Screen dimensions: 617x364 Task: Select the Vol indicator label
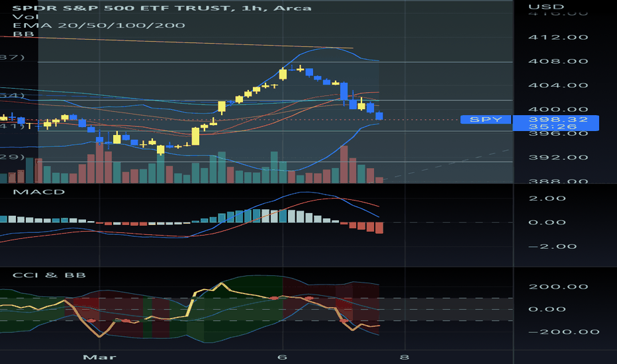coord(26,17)
